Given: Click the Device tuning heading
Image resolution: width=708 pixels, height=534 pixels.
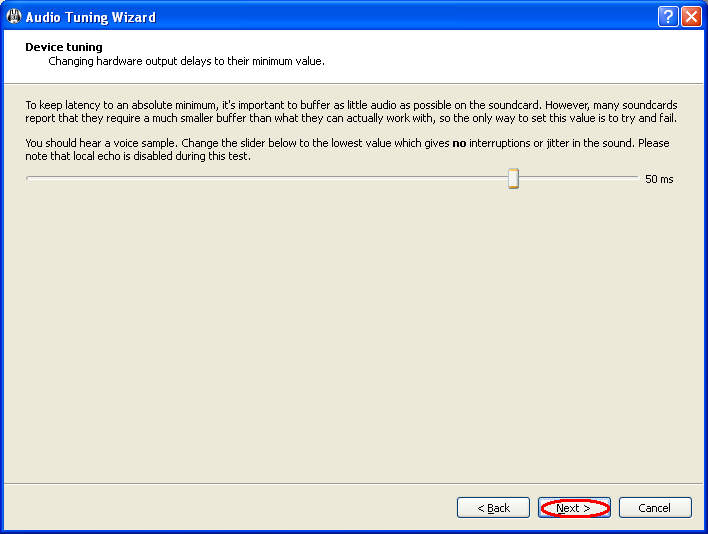Looking at the screenshot, I should click(x=64, y=47).
